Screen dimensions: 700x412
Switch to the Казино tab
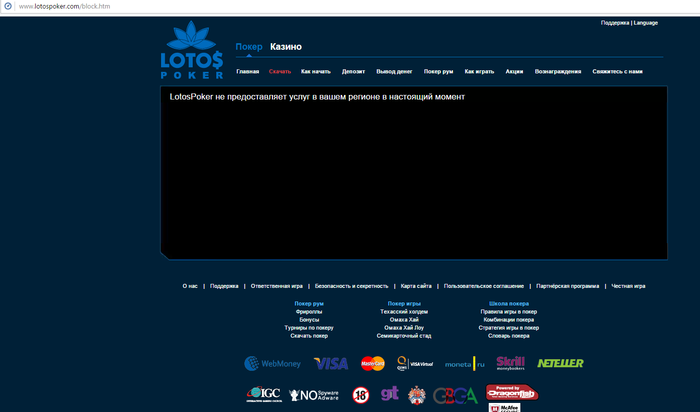tap(286, 46)
